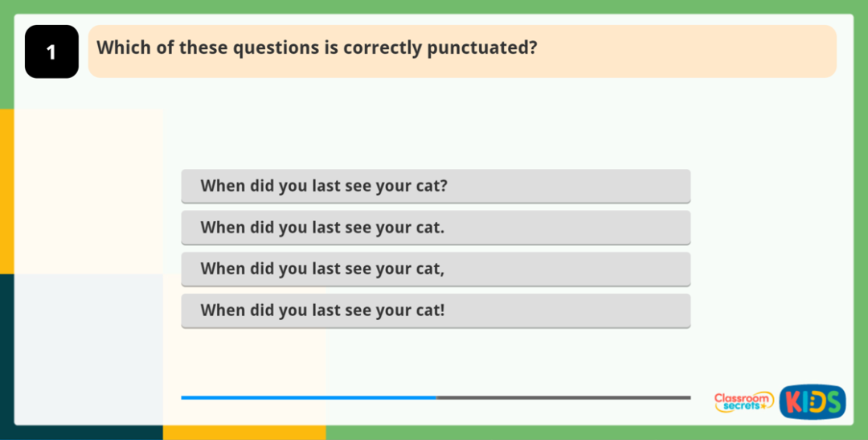Select answer ending with a comma
The image size is (868, 440).
click(x=435, y=269)
